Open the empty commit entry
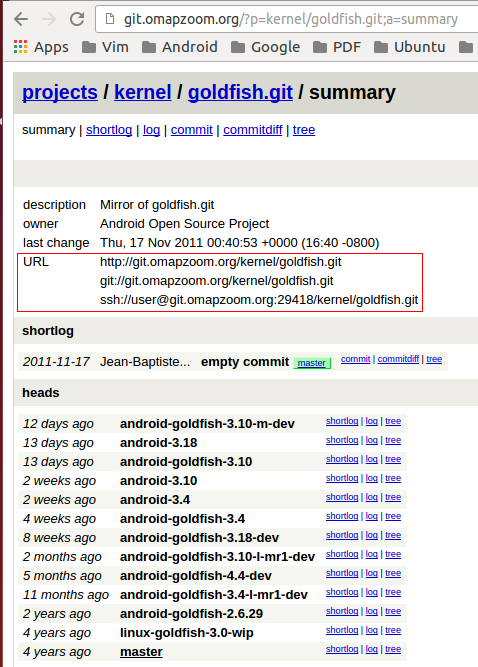 pos(245,362)
